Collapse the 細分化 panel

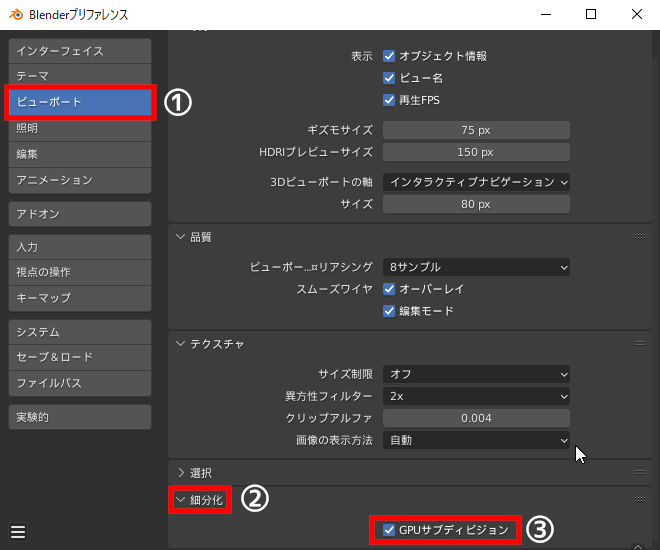180,500
